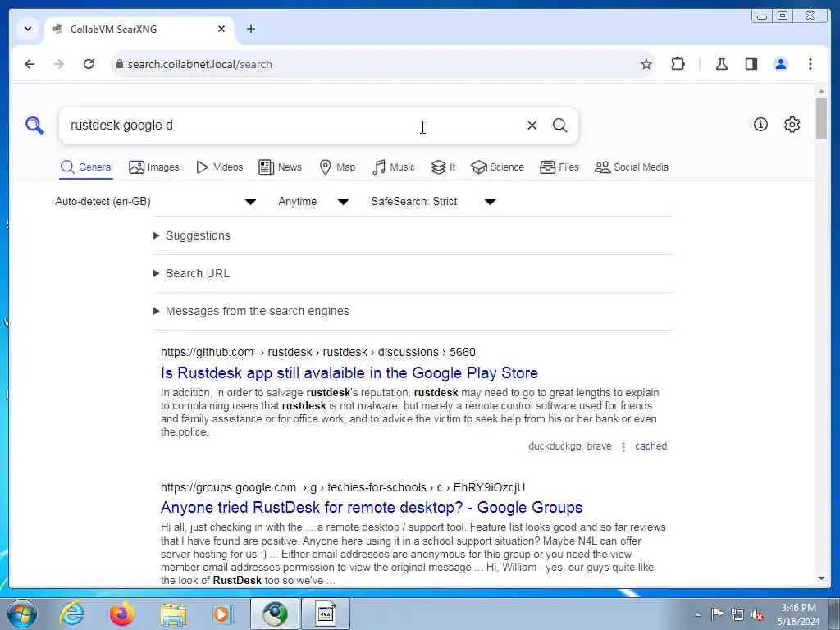The image size is (840, 630).
Task: Toggle the browser side panel
Action: pos(751,64)
